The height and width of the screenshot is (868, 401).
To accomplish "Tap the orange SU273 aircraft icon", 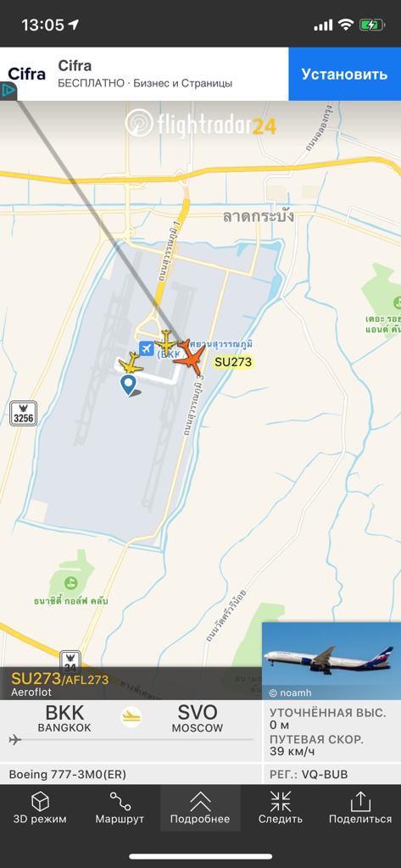I will pyautogui.click(x=189, y=357).
